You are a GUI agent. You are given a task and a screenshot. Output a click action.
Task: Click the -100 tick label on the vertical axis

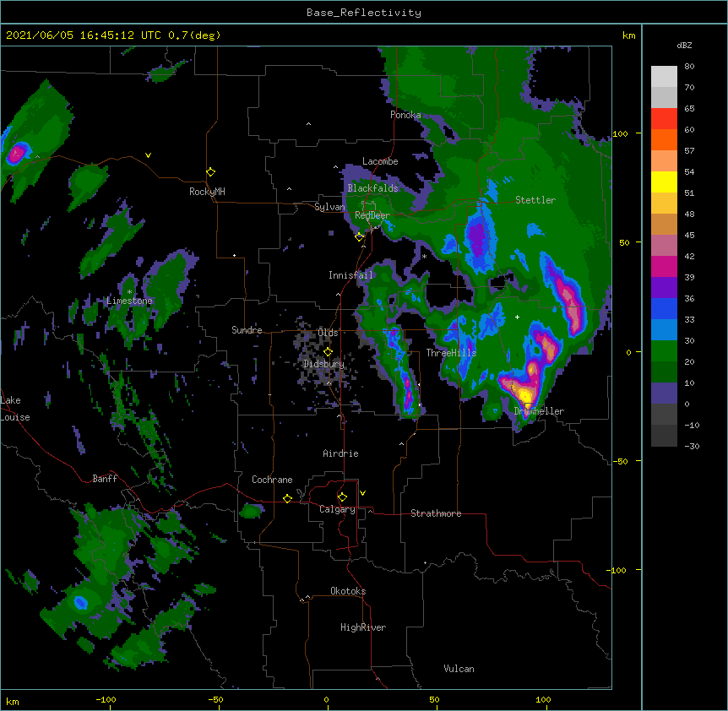[x=618, y=570]
